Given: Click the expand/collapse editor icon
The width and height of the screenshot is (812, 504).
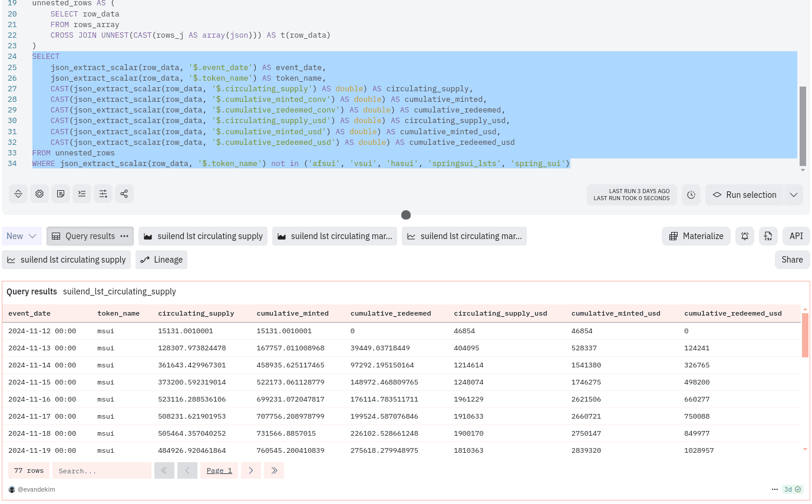Looking at the screenshot, I should coord(18,194).
